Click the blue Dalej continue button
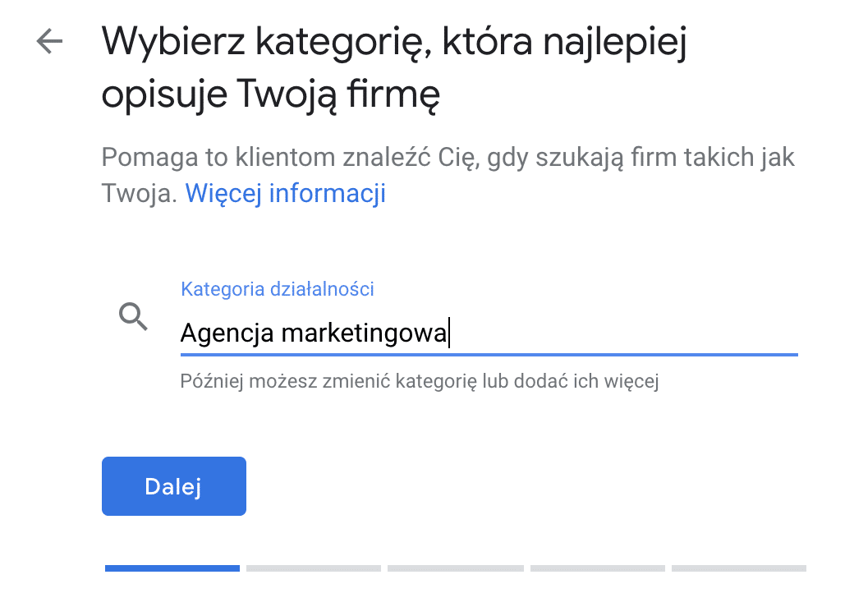Viewport: 854px width, 616px height. (x=173, y=485)
